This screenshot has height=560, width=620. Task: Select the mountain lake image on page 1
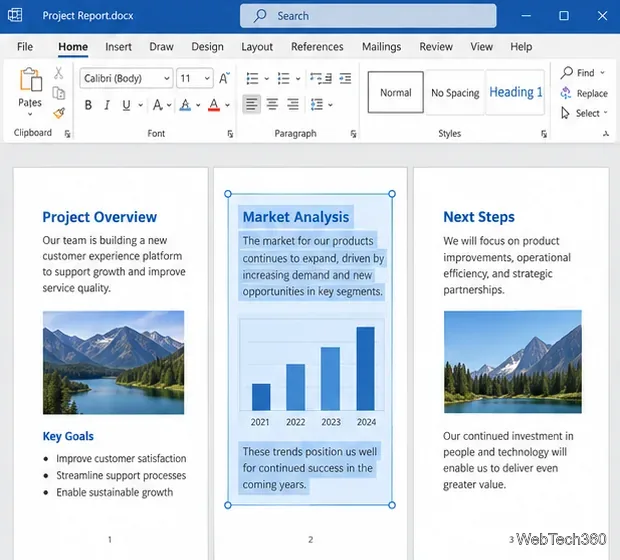point(113,363)
